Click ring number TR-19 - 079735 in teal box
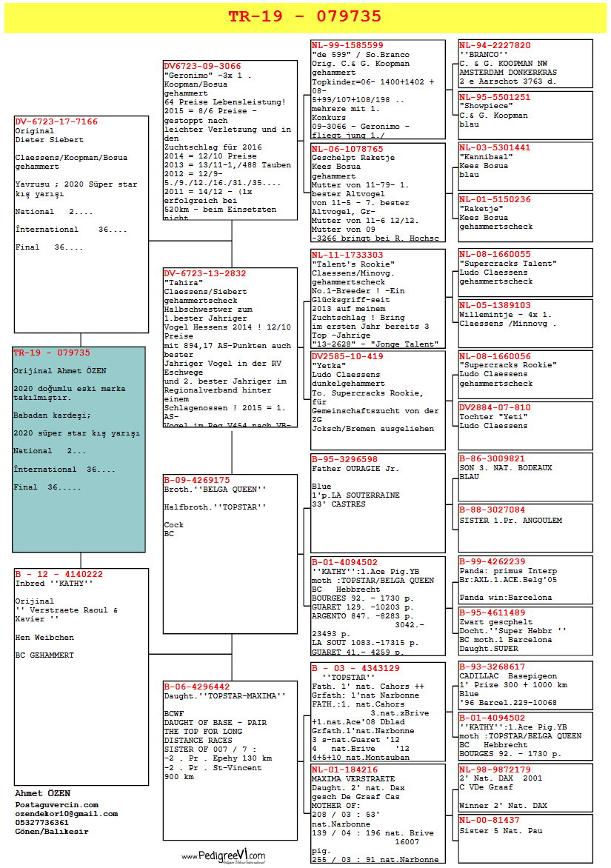 51,353
